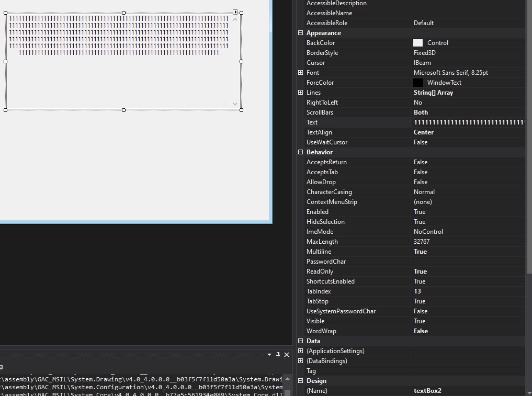The image size is (532, 396).
Task: Collapse the Design category
Action: (x=300, y=381)
